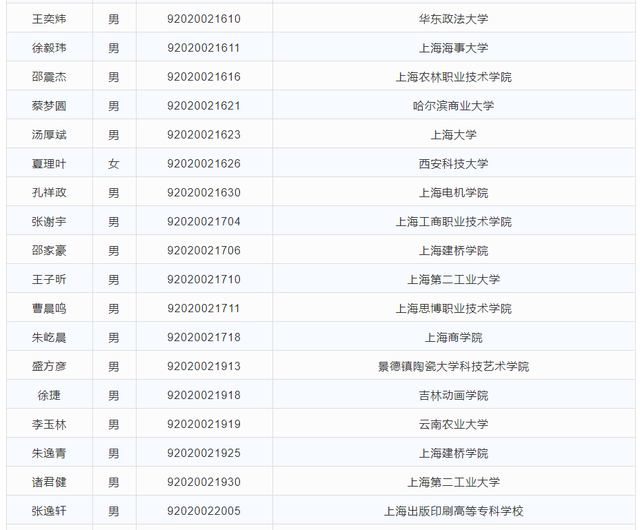The image size is (640, 530).
Task: Click 上海第二工业大学 in row 92020021930
Action: pyautogui.click(x=453, y=483)
